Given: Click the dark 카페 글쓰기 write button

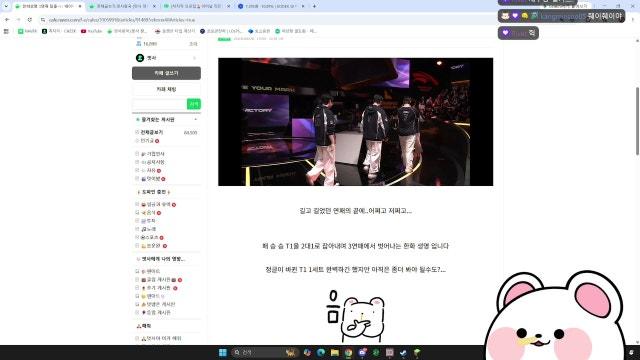Looking at the screenshot, I should pos(166,73).
